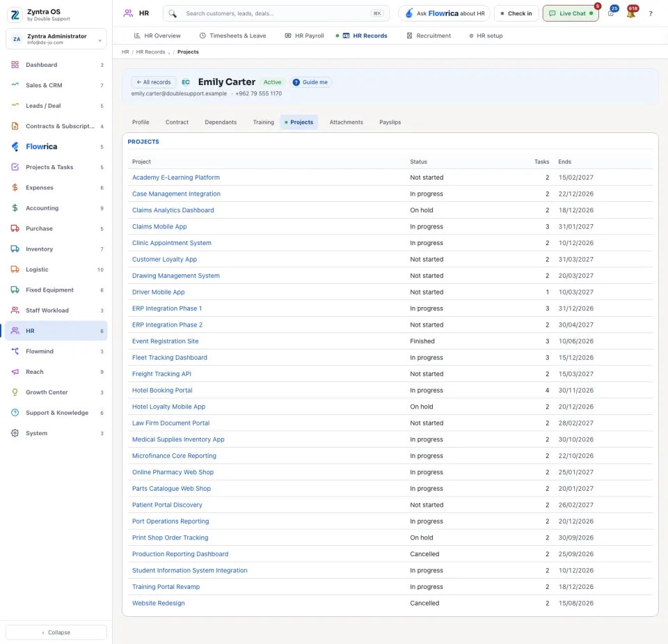This screenshot has height=644, width=668.
Task: Open Academy E-Learning Platform project
Action: click(175, 178)
